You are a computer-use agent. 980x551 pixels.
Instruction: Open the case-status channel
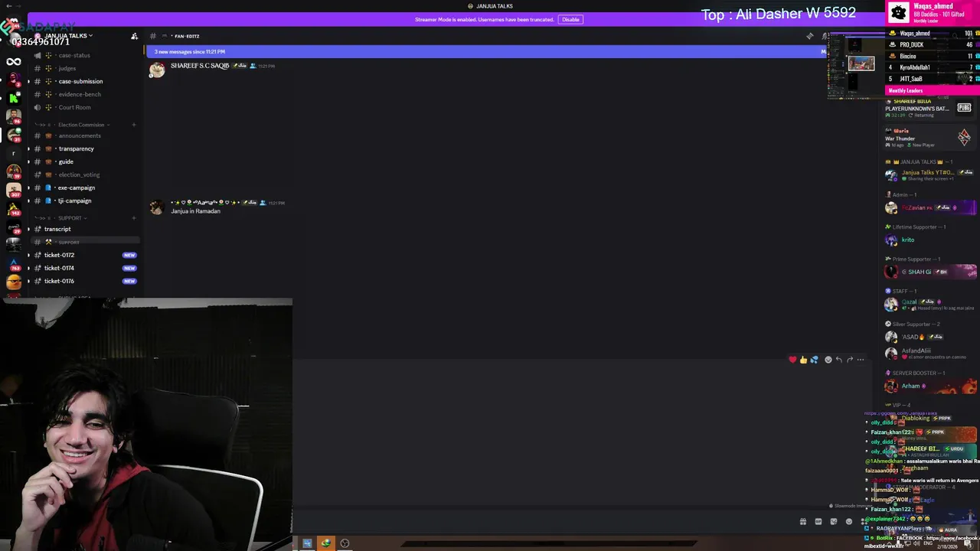pos(75,55)
